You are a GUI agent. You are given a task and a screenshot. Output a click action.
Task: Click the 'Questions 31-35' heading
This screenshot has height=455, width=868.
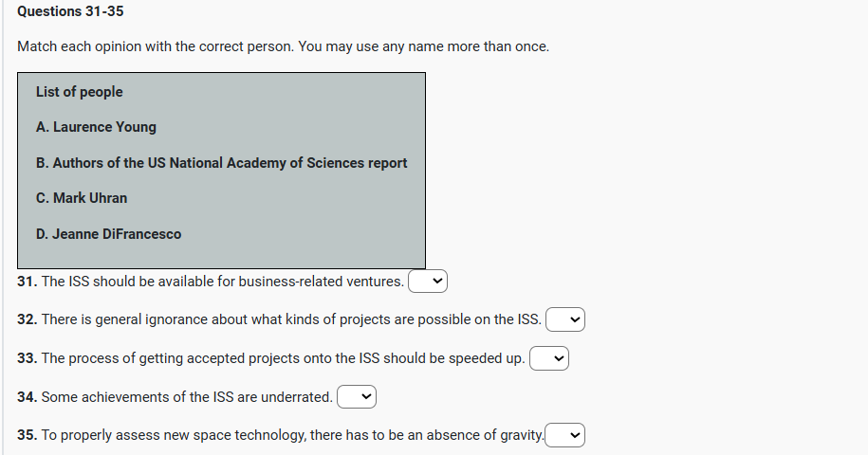tap(70, 11)
